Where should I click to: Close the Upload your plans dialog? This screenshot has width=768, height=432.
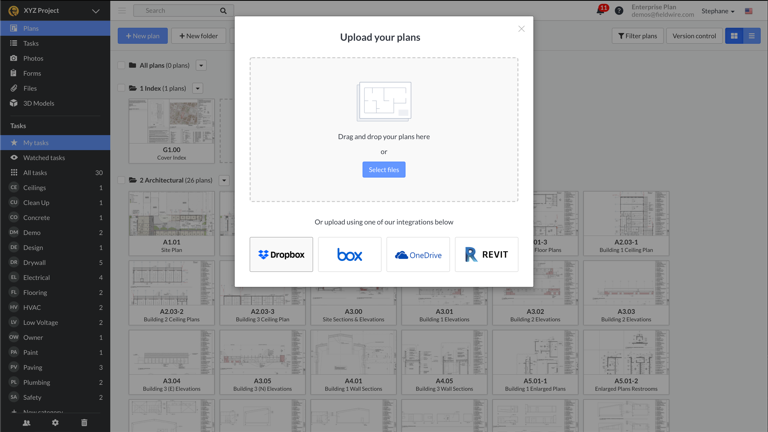tap(521, 29)
